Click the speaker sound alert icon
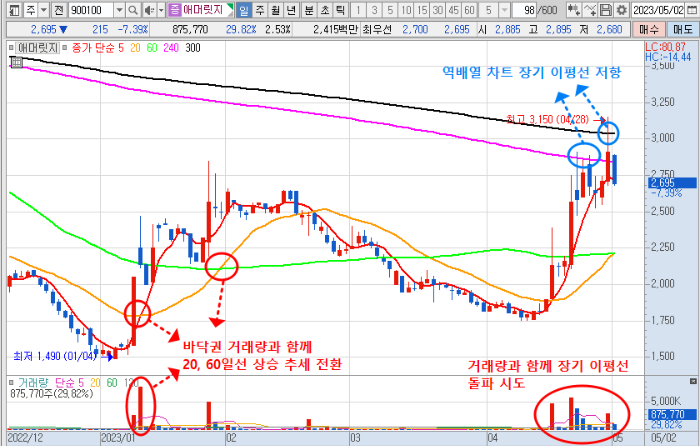700x446 pixels. pos(150,10)
